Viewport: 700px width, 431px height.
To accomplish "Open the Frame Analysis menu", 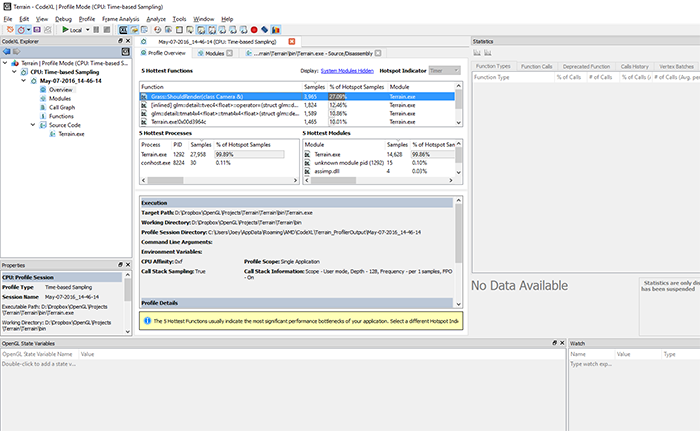I will point(121,19).
